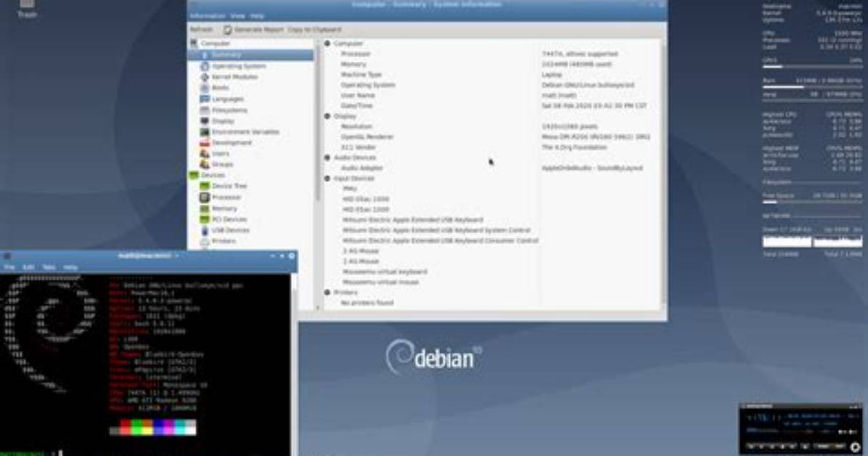Click the terminal window scrollbar

click(x=293, y=365)
